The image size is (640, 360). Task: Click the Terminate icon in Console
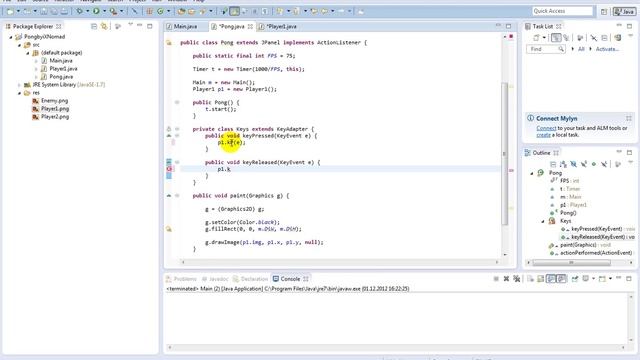(496, 279)
